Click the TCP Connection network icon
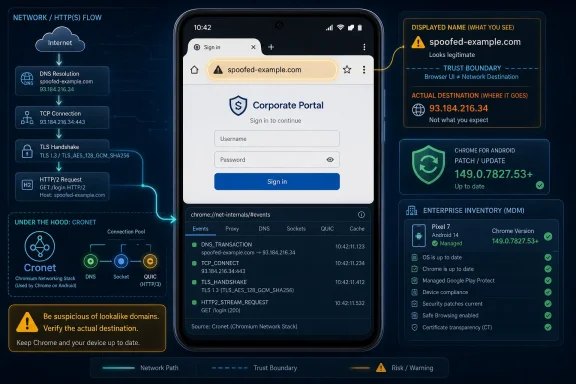This screenshot has width=576, height=384. coord(27,118)
